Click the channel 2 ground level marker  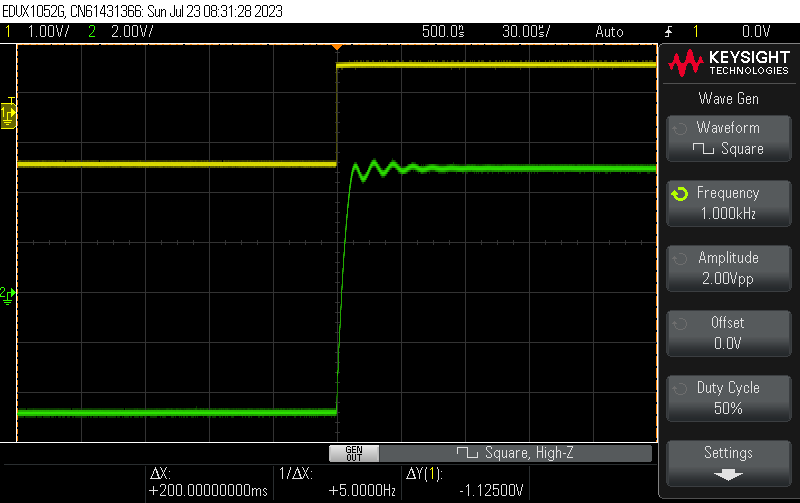click(x=8, y=294)
